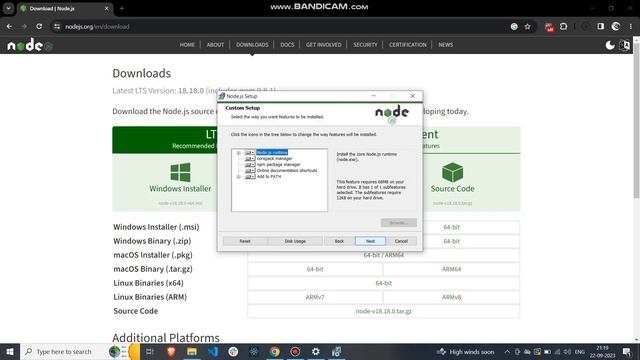
Task: Open the HOME nav item on nodejs.org
Action: point(187,45)
